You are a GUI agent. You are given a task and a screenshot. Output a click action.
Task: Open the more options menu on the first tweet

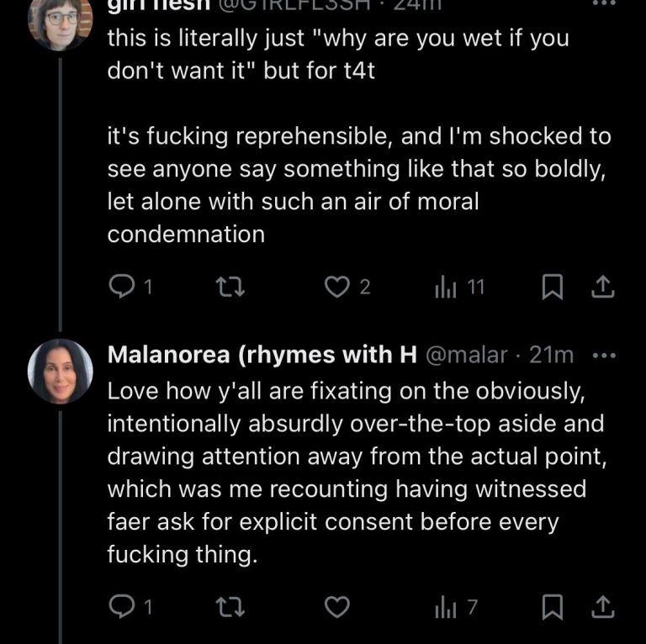click(x=604, y=5)
